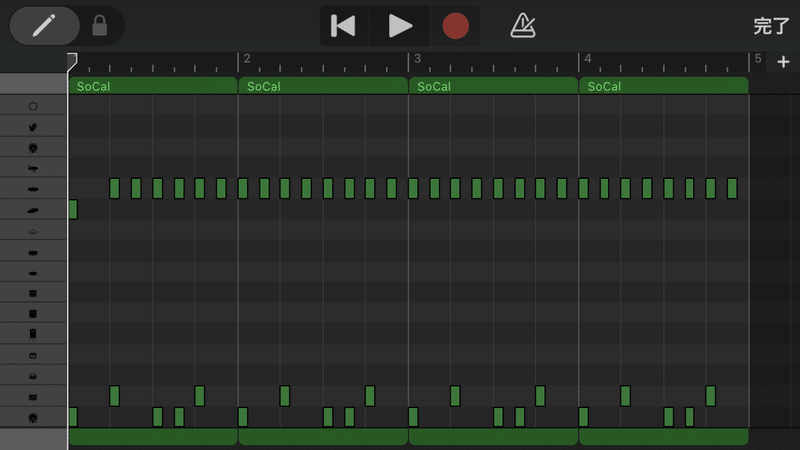This screenshot has height=450, width=800.
Task: Toggle the pencil edit mode switch
Action: pyautogui.click(x=44, y=26)
